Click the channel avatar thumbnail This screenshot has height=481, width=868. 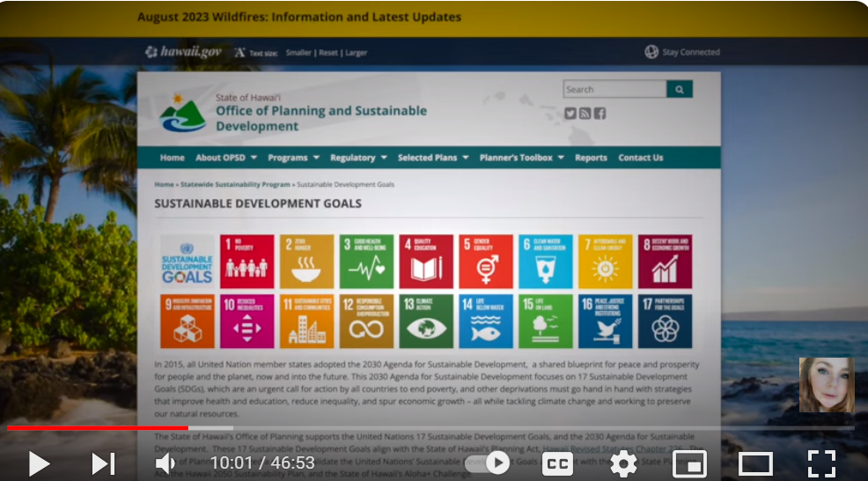tap(827, 385)
